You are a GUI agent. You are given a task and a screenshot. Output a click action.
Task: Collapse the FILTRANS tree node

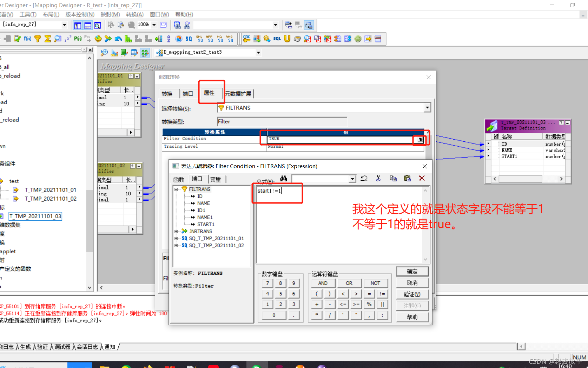coord(176,189)
